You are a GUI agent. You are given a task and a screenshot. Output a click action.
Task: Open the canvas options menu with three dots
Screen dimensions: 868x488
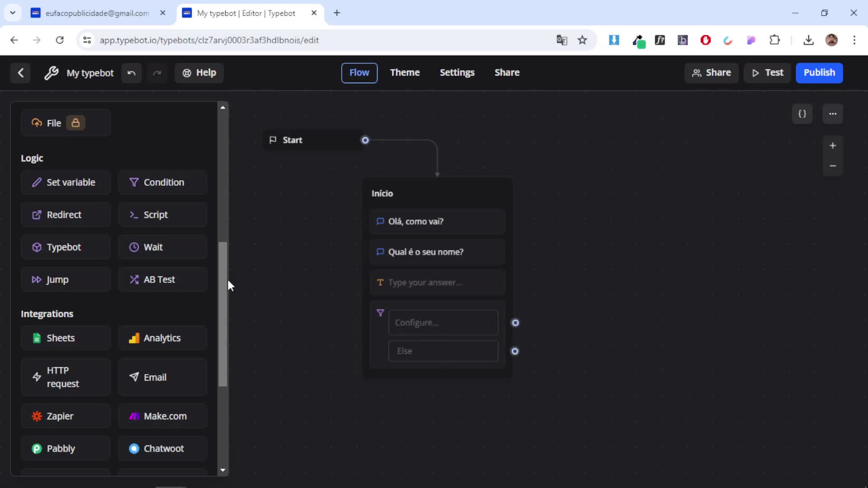click(x=833, y=114)
